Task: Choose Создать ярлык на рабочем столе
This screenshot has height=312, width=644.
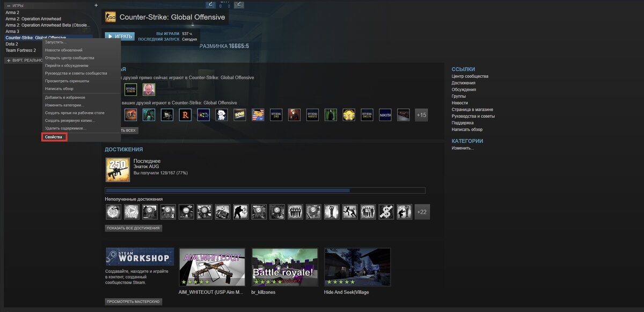Action: [75, 113]
